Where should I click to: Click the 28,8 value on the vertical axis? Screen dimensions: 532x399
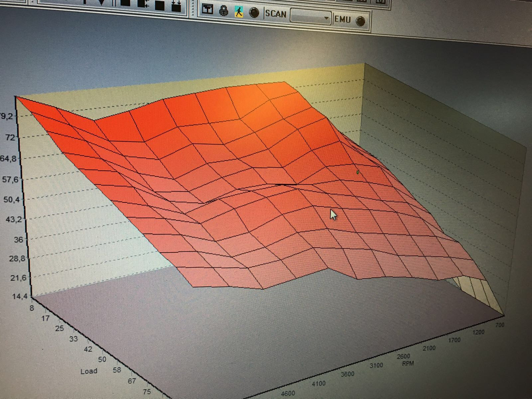point(17,258)
